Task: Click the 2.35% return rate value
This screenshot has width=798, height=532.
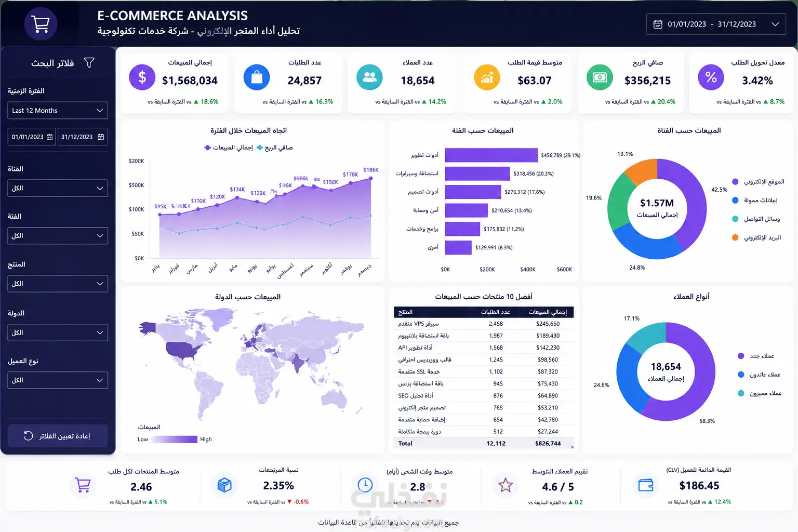Action: coord(278,486)
